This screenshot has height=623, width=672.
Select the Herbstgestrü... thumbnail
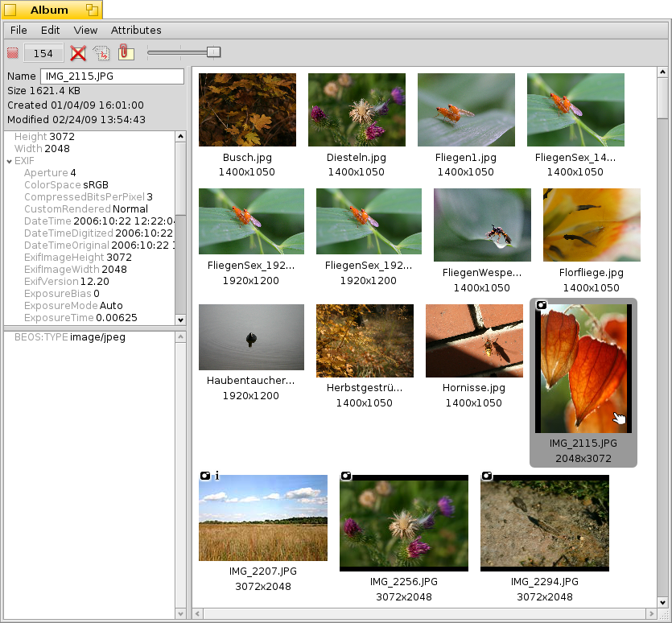[365, 340]
